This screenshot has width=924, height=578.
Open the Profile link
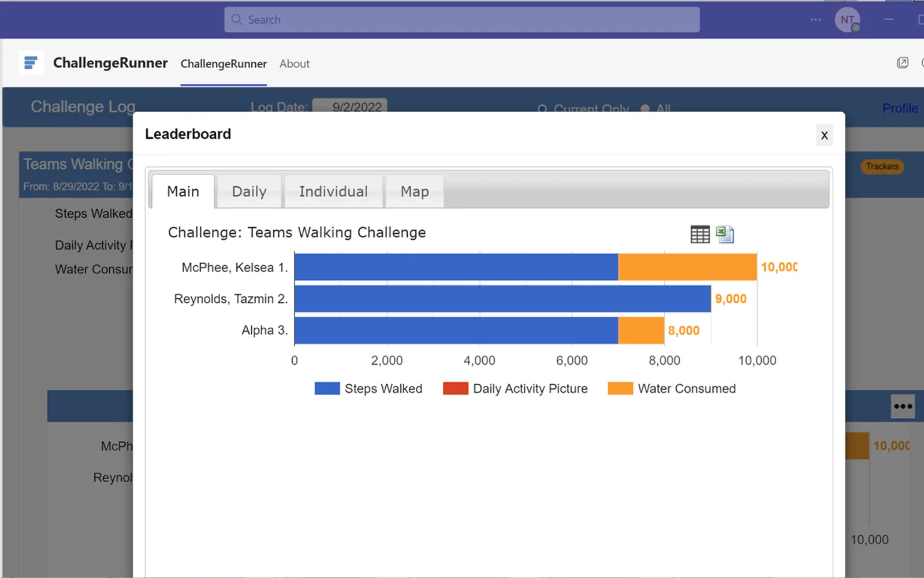point(900,108)
